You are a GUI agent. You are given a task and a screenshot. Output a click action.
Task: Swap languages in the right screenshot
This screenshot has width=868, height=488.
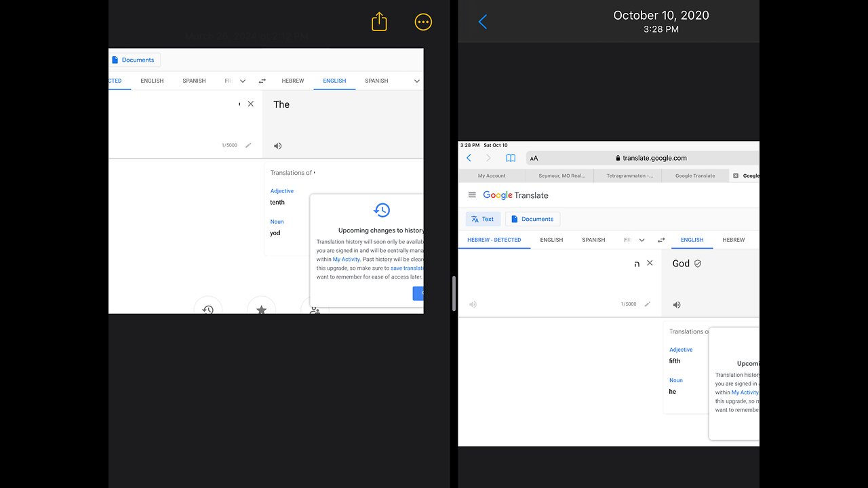click(661, 240)
